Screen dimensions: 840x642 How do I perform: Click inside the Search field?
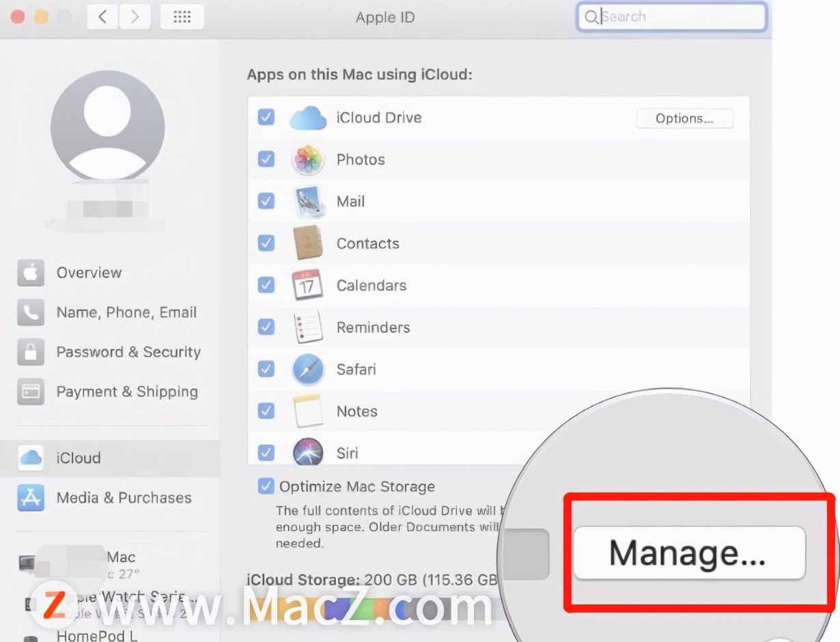[x=671, y=16]
